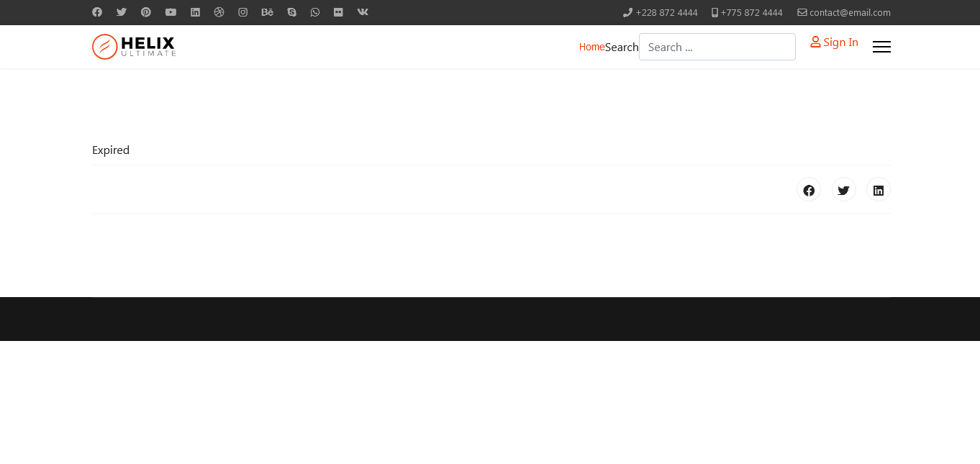Open the hamburger navigation menu
Viewport: 980px width, 464px height.
pos(881,47)
